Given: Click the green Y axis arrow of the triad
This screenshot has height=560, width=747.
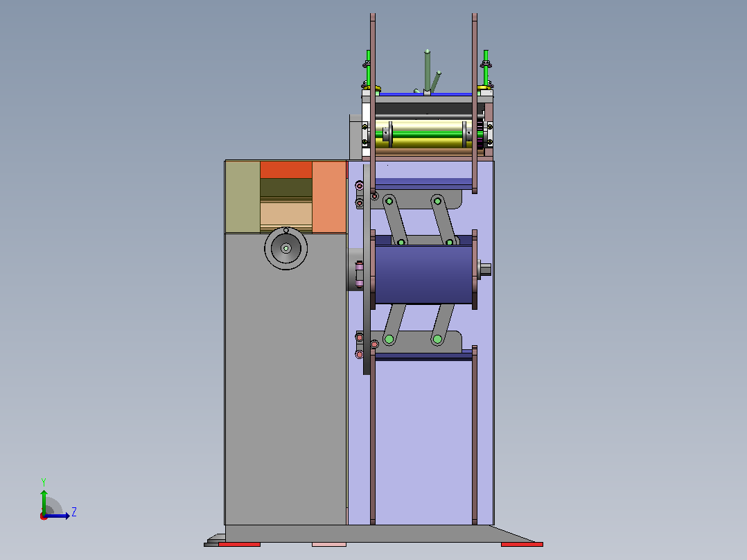Looking at the screenshot, I should tap(44, 502).
